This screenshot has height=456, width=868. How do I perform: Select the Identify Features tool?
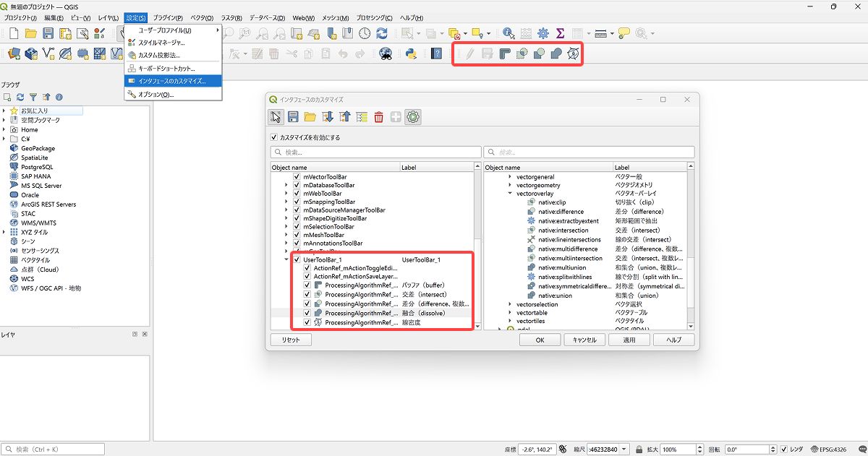pos(509,33)
